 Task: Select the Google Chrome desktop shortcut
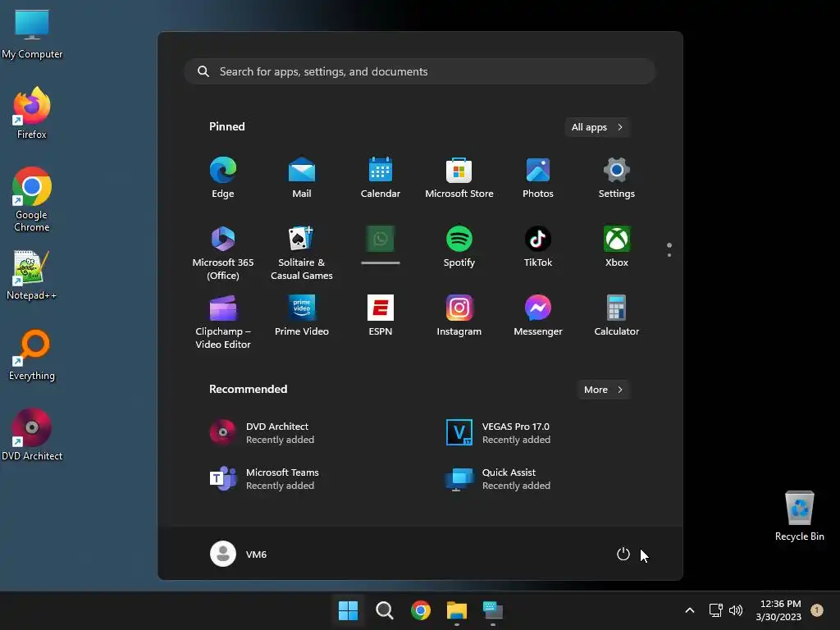coord(32,199)
